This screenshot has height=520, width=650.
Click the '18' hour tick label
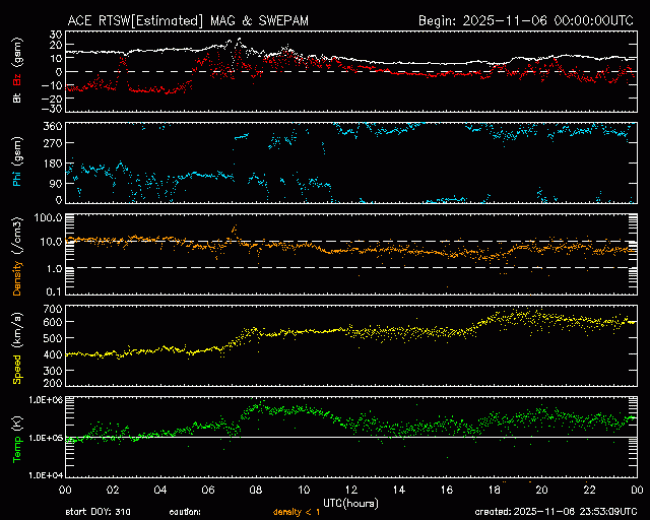coord(494,490)
